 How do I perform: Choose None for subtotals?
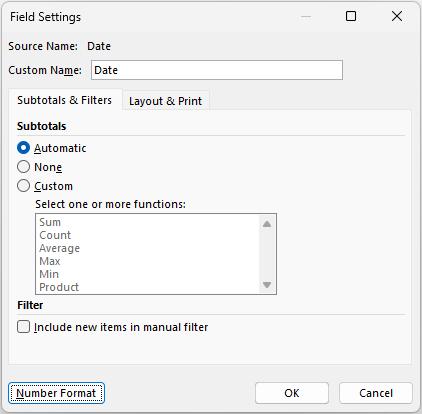(x=23, y=167)
